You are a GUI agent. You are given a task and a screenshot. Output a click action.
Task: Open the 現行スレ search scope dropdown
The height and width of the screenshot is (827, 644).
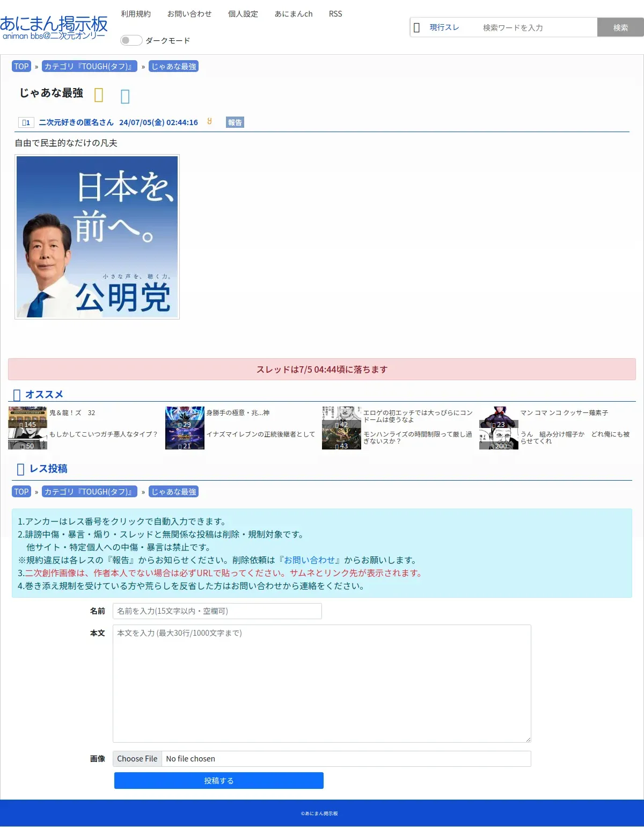[x=444, y=27]
